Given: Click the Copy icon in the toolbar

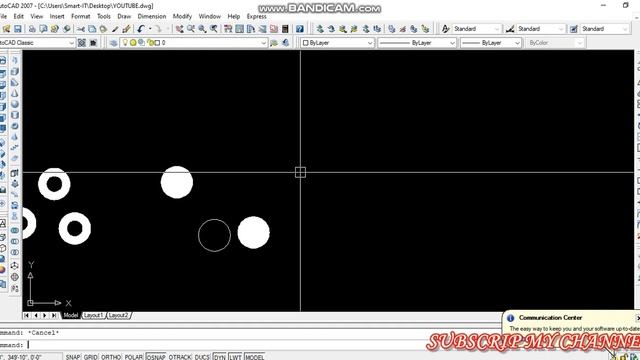Looking at the screenshot, I should [92, 29].
